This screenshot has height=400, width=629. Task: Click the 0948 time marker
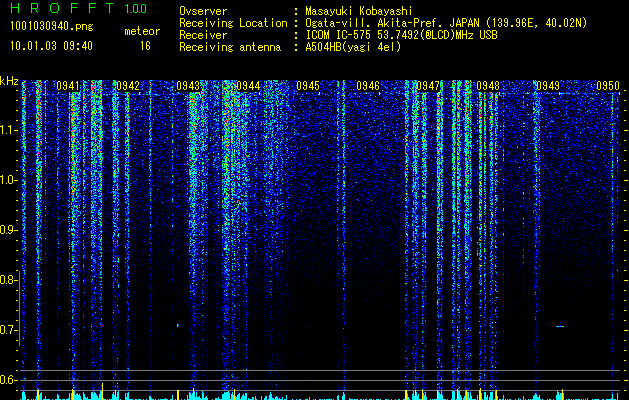(488, 86)
